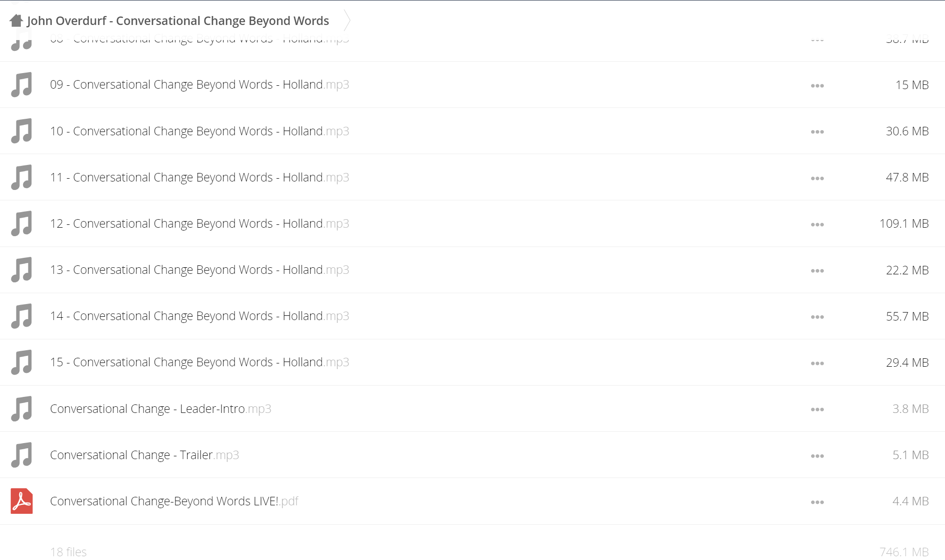The width and height of the screenshot is (945, 560).
Task: Click music icon for file 13 Holland
Action: pos(22,269)
